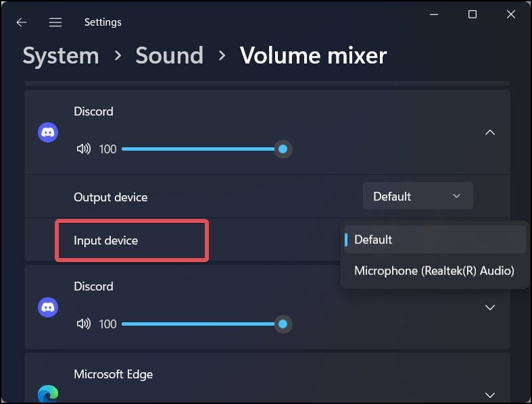Click the Microsoft Edge app icon

[x=48, y=393]
